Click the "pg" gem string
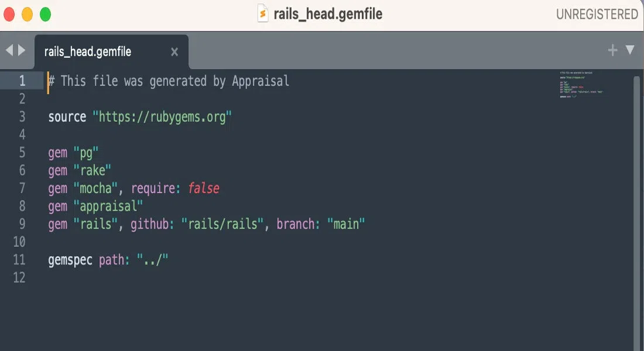The image size is (644, 351). [86, 153]
